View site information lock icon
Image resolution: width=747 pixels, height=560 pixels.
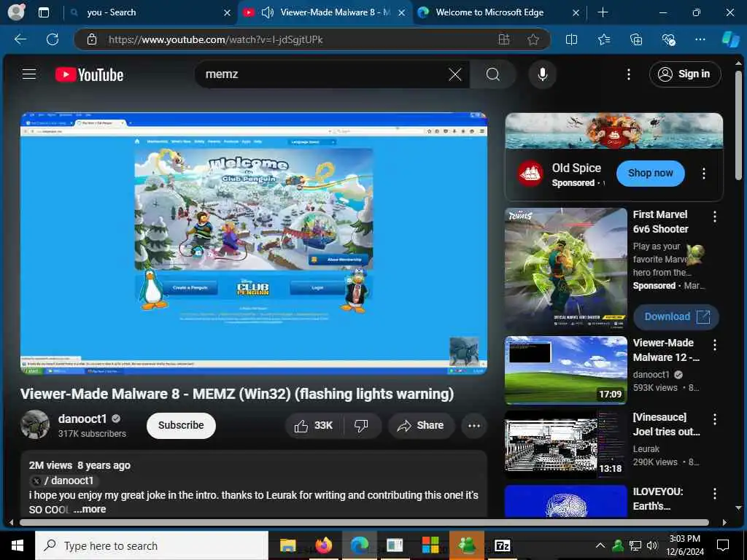(x=92, y=39)
